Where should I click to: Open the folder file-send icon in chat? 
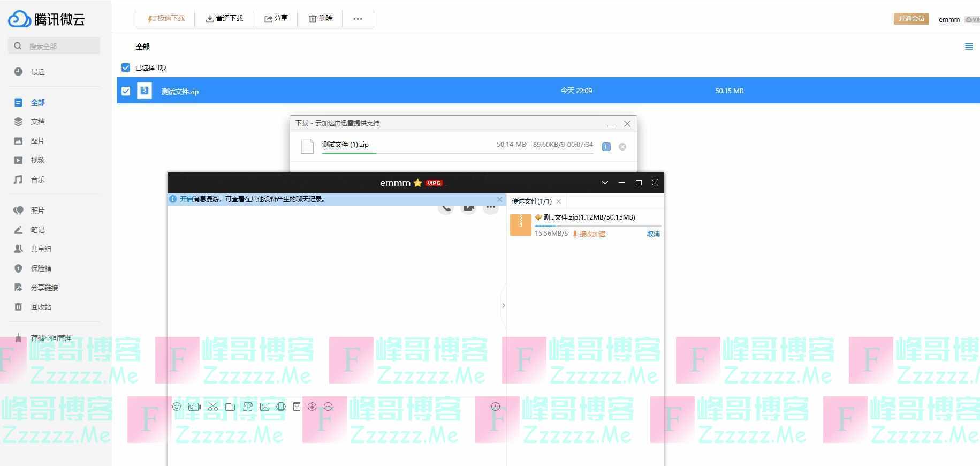click(230, 407)
